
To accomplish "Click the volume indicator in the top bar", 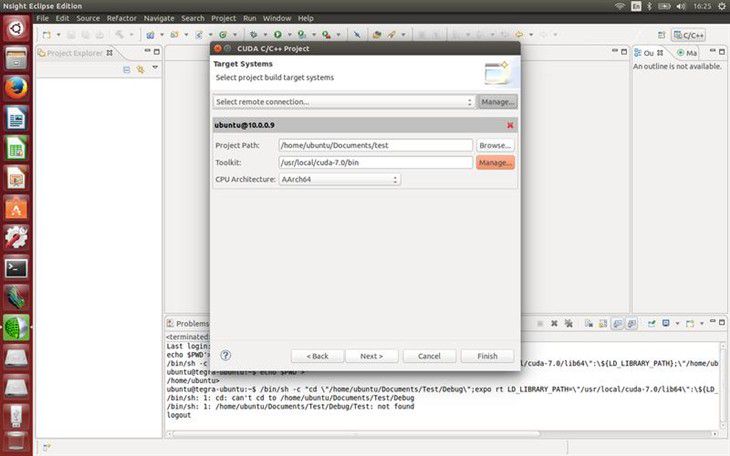I will point(681,6).
